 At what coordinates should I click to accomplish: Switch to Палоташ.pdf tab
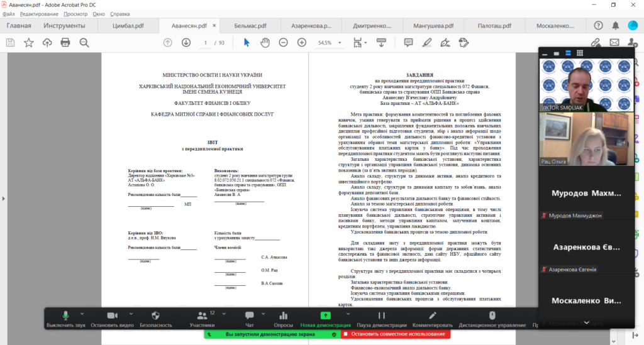tap(494, 25)
